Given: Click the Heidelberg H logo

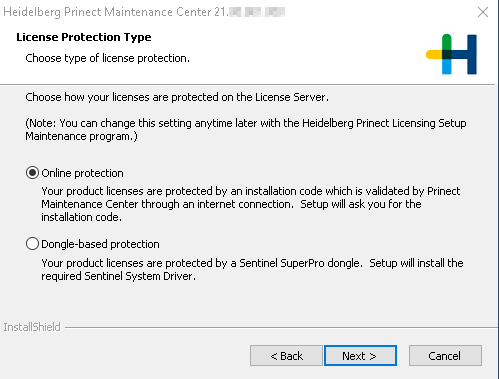Looking at the screenshot, I should [x=452, y=54].
